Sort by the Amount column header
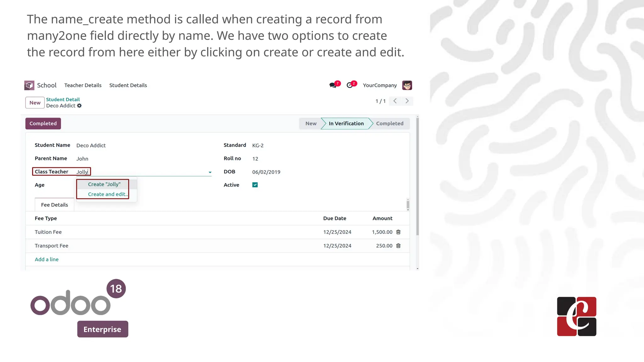 (x=382, y=218)
